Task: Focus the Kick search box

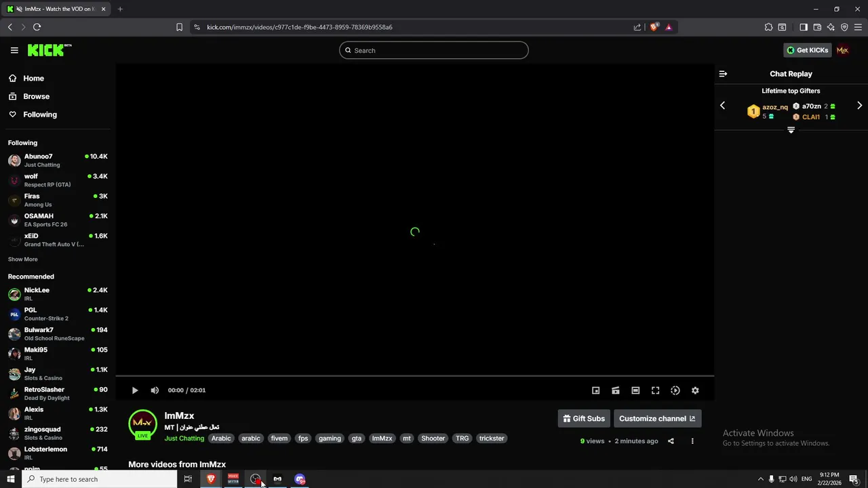Action: pyautogui.click(x=434, y=50)
